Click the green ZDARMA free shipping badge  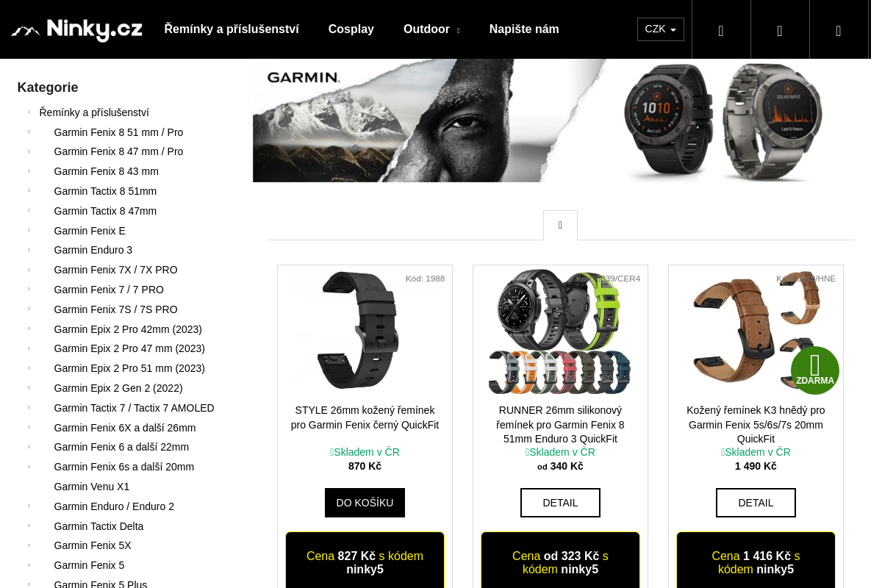[x=815, y=370]
